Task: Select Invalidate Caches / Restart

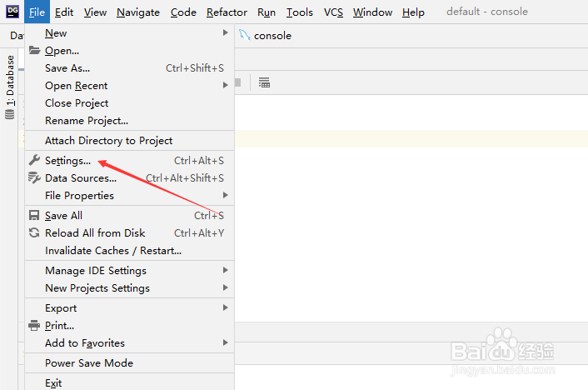Action: pyautogui.click(x=113, y=251)
